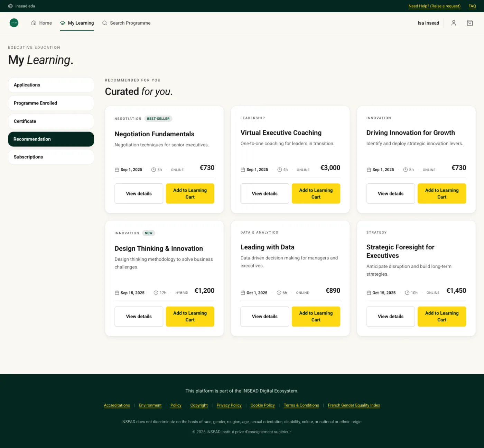Open the FAQ link
The height and width of the screenshot is (448, 484).
pos(472,6)
